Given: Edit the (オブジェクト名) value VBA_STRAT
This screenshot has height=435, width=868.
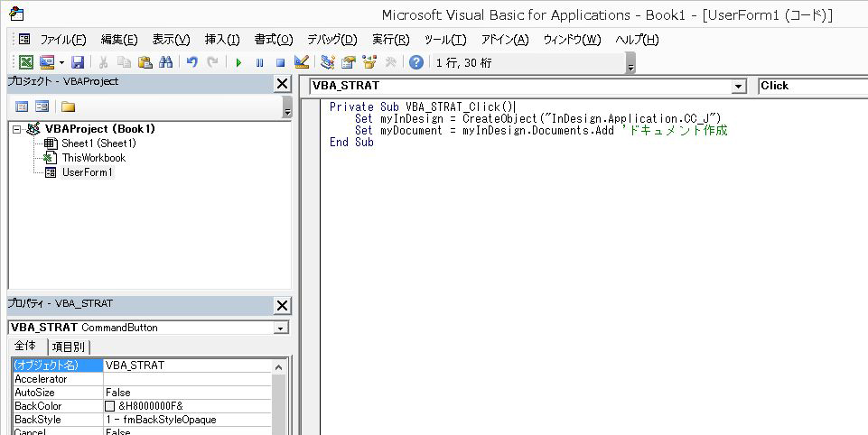Looking at the screenshot, I should pyautogui.click(x=188, y=366).
